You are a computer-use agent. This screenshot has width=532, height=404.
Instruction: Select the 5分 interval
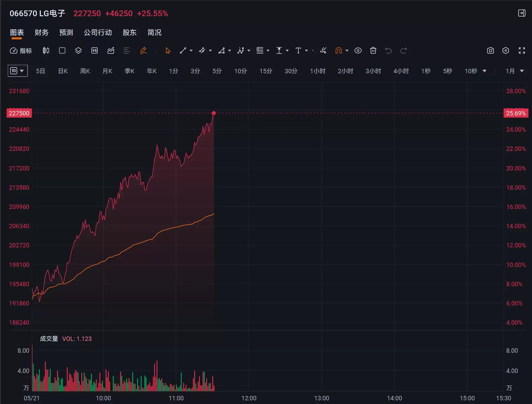point(217,71)
